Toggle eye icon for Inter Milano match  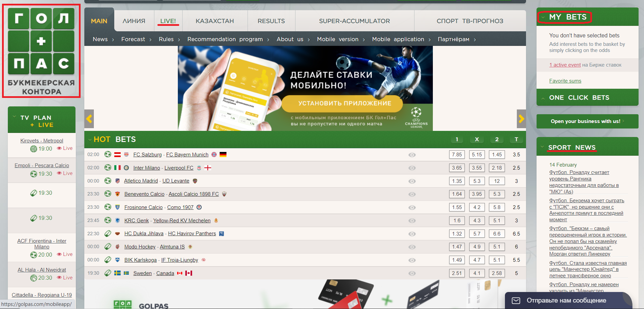click(412, 168)
